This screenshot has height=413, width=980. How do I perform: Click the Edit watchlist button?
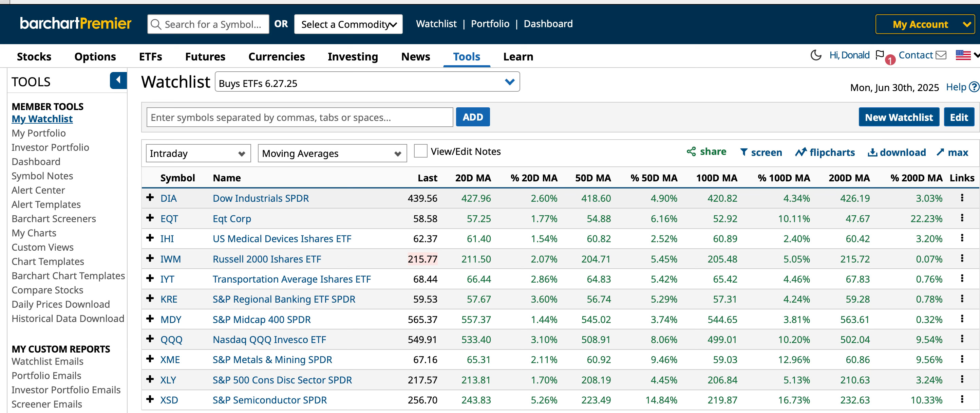point(959,117)
